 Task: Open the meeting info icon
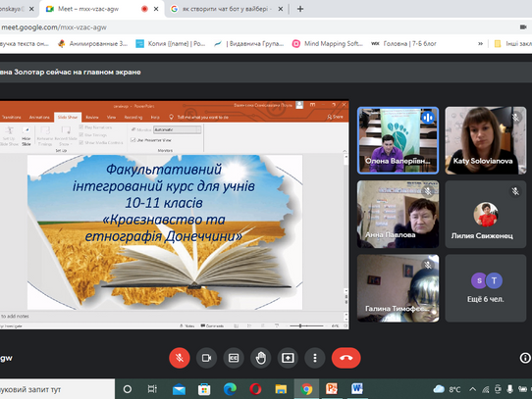click(525, 358)
